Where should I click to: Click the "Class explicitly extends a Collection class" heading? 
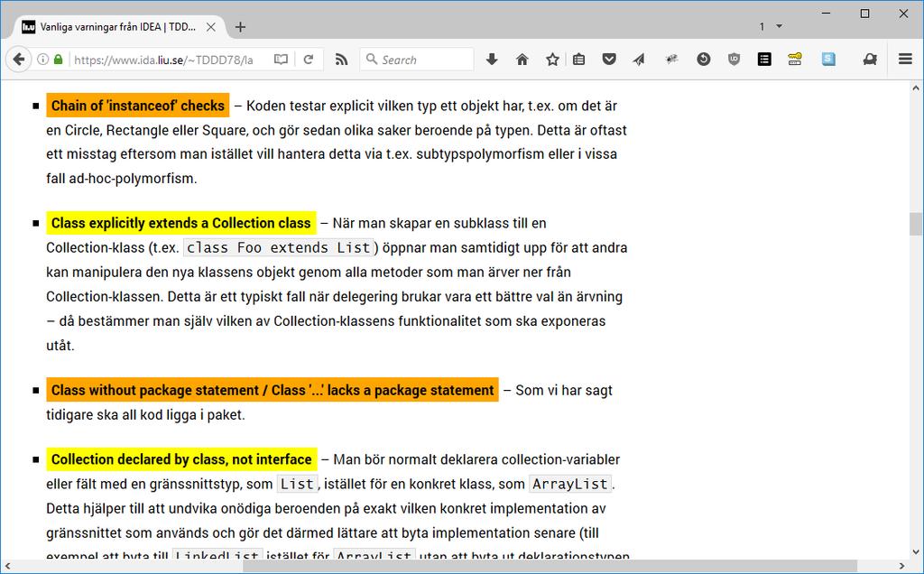pyautogui.click(x=180, y=223)
